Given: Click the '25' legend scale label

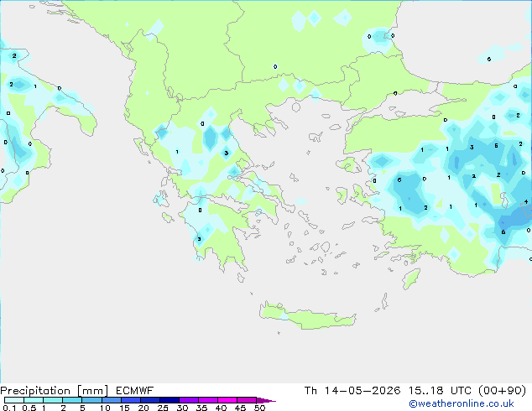Looking at the screenshot, I should [163, 408].
